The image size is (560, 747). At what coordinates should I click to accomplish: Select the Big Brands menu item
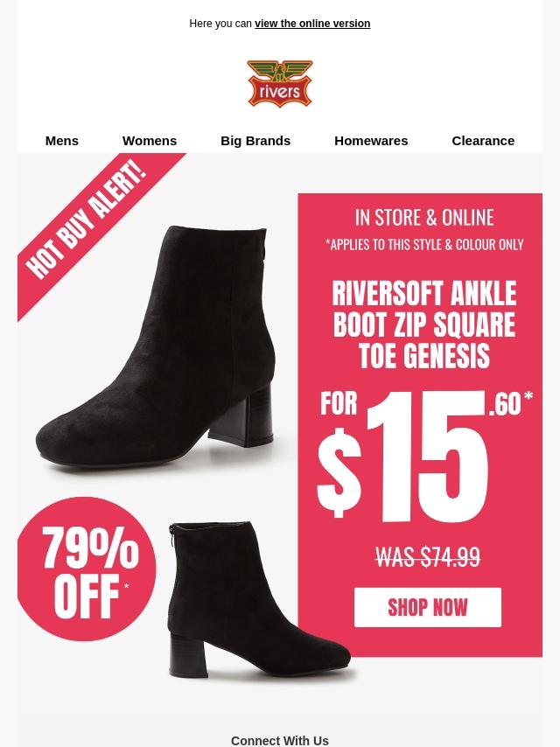click(255, 141)
